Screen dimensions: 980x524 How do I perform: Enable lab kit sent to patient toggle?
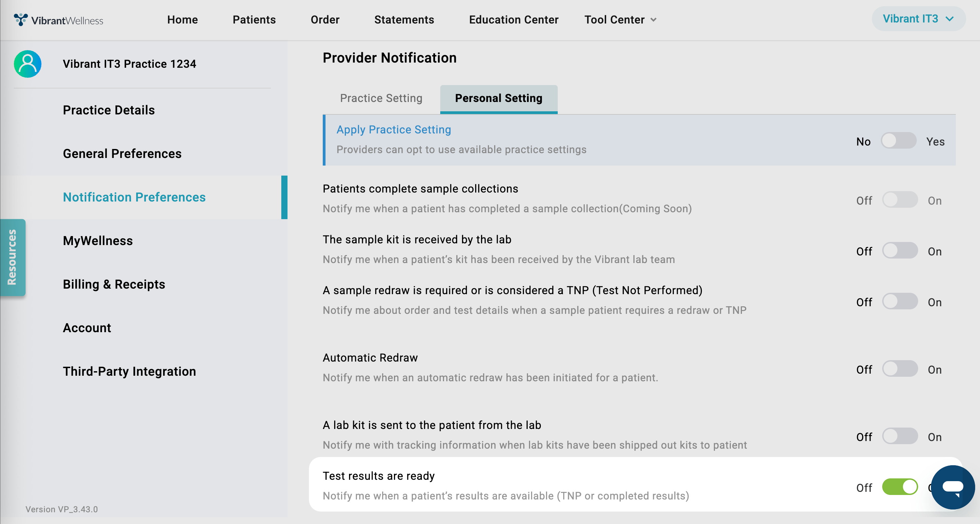click(900, 437)
